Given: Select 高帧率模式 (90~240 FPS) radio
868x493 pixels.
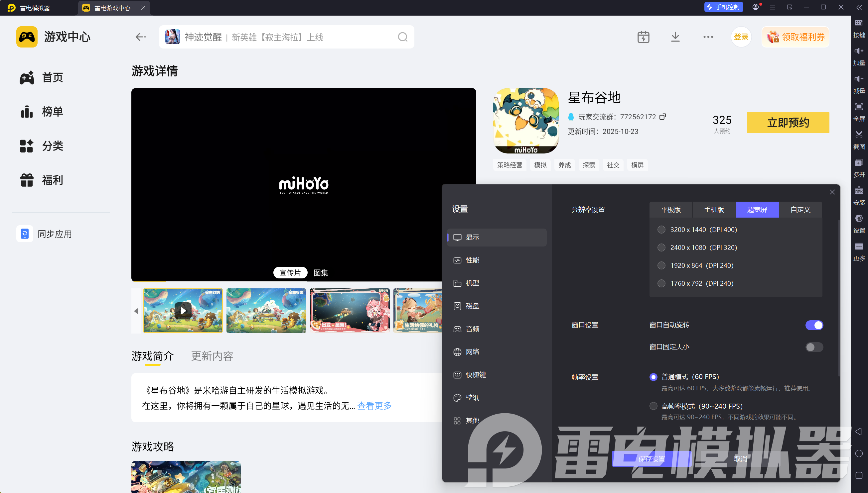Looking at the screenshot, I should [653, 406].
